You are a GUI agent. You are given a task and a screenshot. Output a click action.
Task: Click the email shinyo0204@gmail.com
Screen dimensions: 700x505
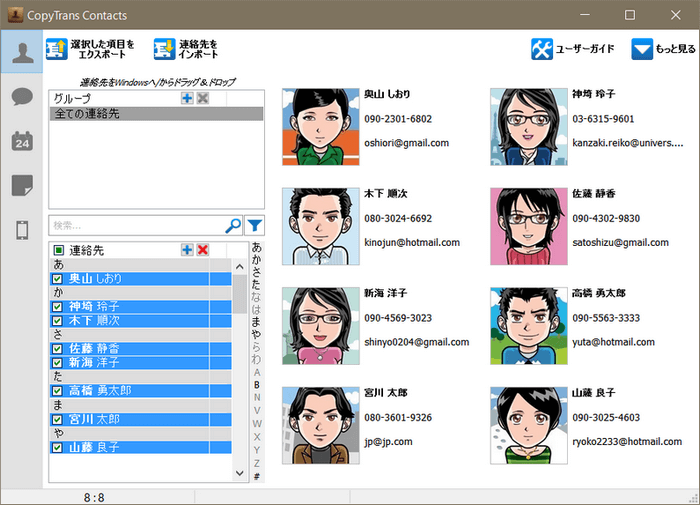point(417,342)
